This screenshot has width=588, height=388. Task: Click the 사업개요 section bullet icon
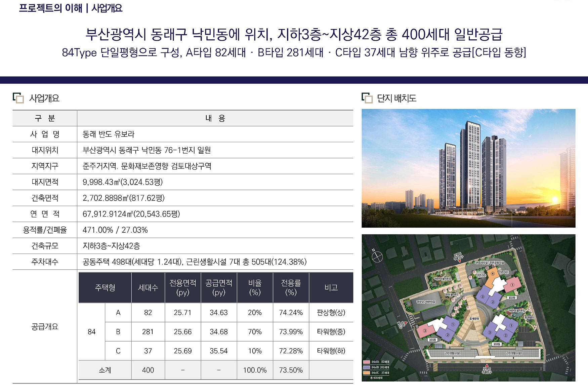pyautogui.click(x=18, y=98)
